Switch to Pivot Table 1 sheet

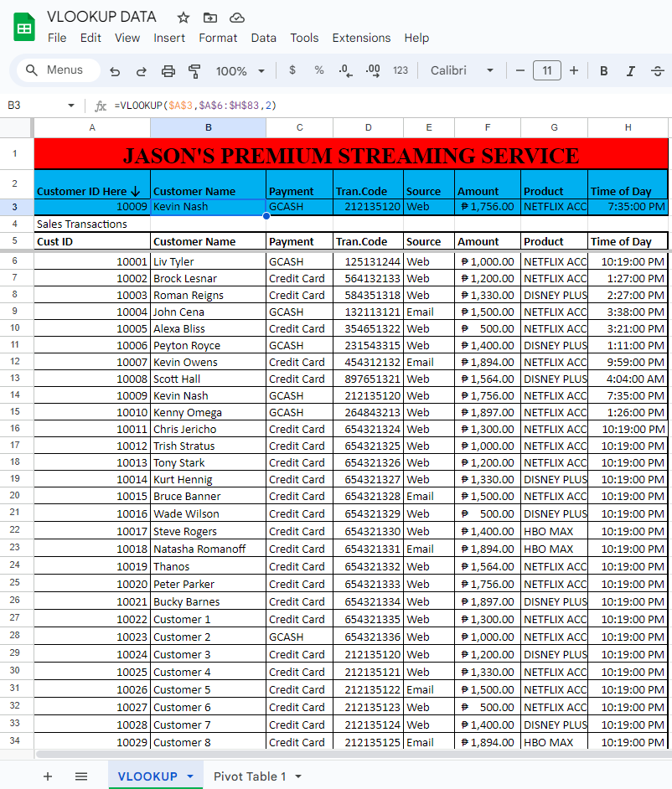click(x=250, y=776)
